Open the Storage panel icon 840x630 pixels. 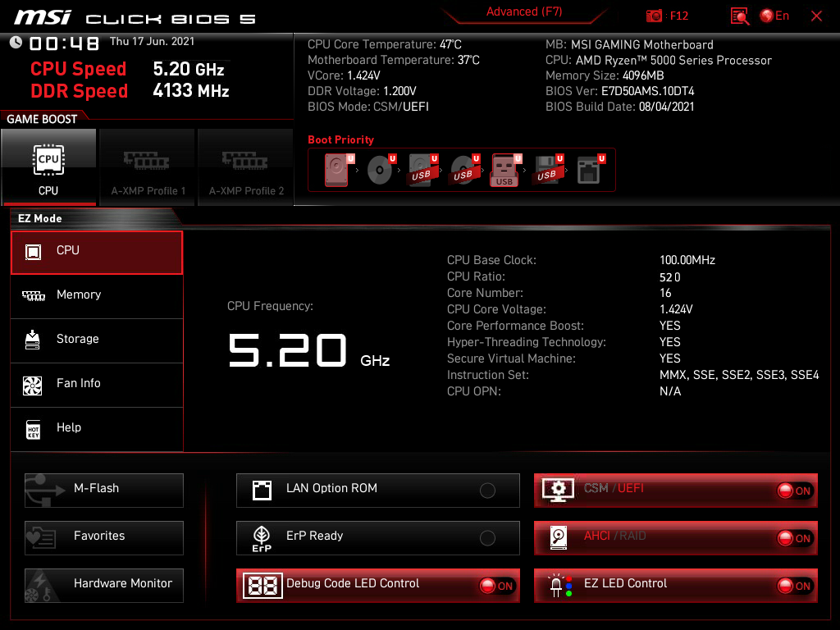(31, 340)
